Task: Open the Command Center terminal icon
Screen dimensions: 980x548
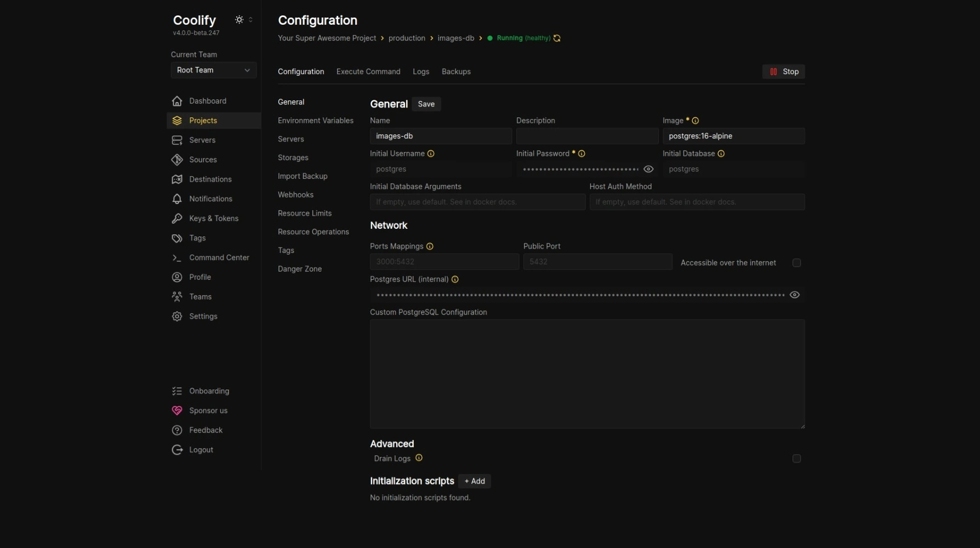Action: [176, 257]
